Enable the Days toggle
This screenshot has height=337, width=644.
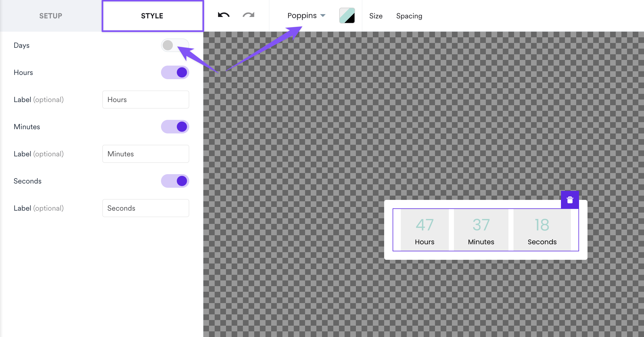coord(175,45)
